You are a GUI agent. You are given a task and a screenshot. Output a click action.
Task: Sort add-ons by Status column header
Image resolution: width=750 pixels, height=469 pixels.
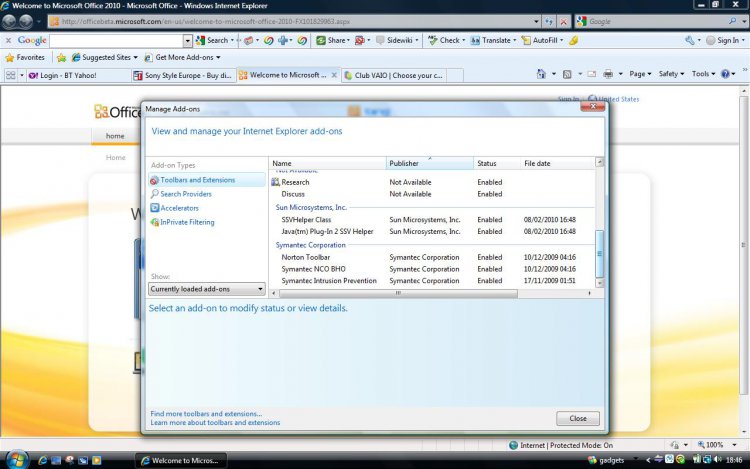click(496, 164)
